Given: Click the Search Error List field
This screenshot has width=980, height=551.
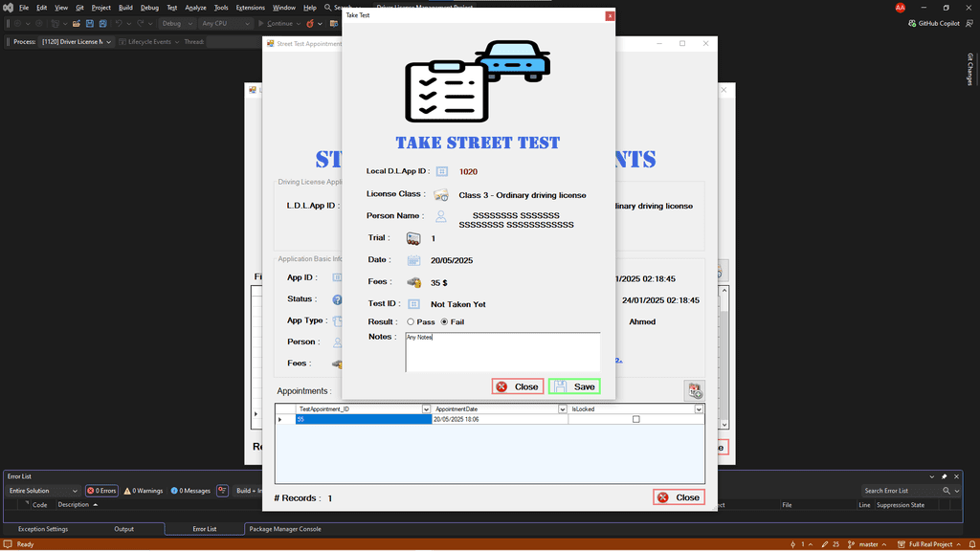Looking at the screenshot, I should click(900, 491).
